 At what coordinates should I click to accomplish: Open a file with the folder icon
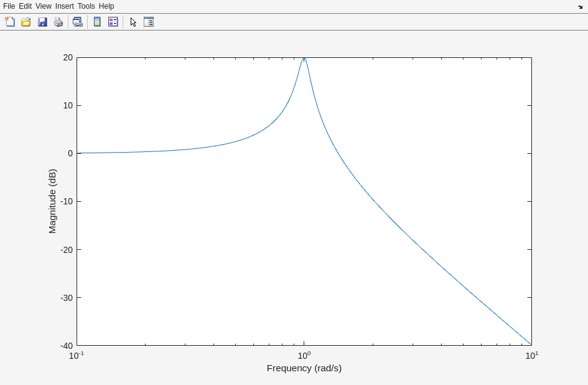[x=26, y=22]
